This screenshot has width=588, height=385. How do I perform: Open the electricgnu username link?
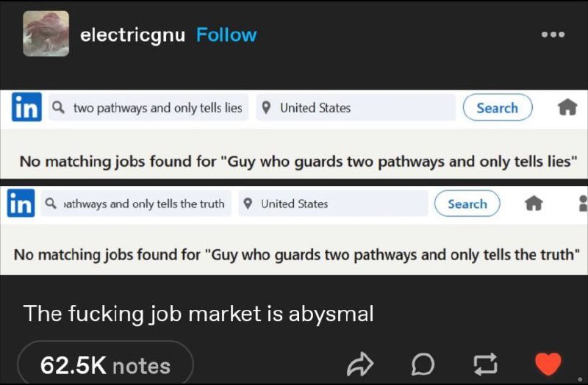pyautogui.click(x=132, y=35)
